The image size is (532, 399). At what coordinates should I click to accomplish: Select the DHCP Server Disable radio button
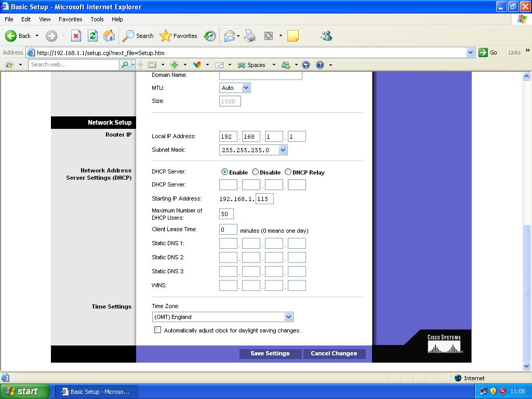click(x=255, y=172)
